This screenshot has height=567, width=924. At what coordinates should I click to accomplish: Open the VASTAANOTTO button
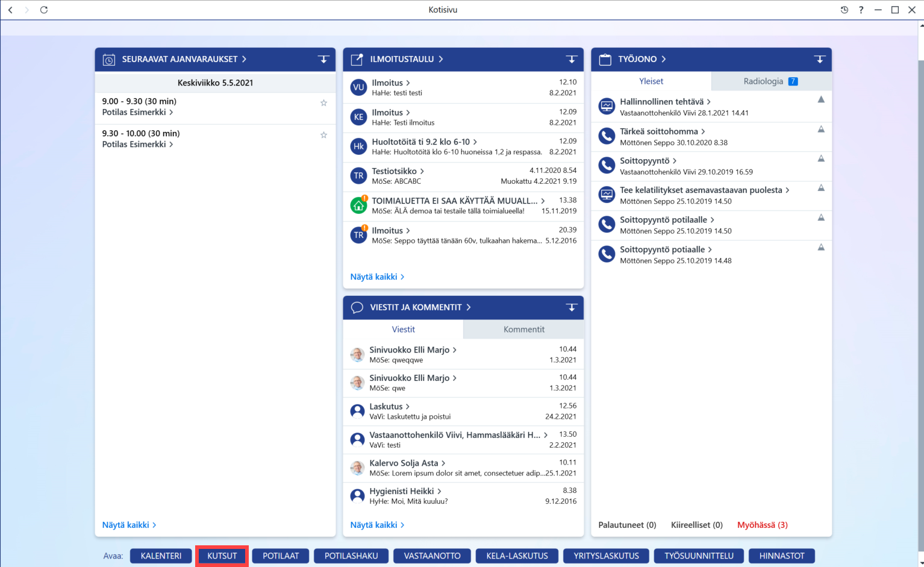coord(432,556)
